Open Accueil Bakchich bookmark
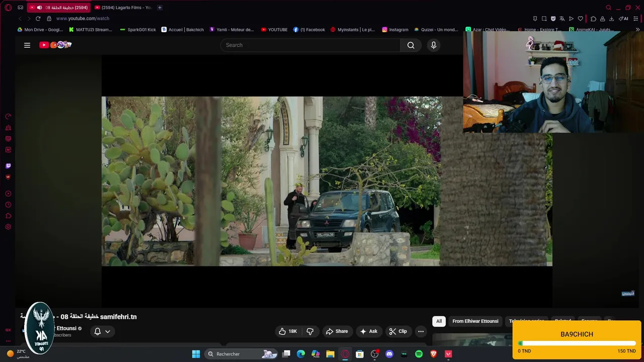 (183, 30)
